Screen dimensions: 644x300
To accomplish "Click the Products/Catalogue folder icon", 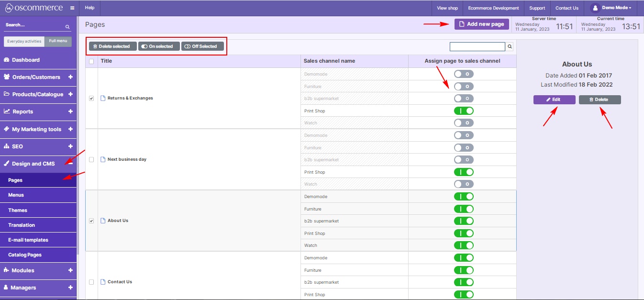I will click(x=7, y=94).
